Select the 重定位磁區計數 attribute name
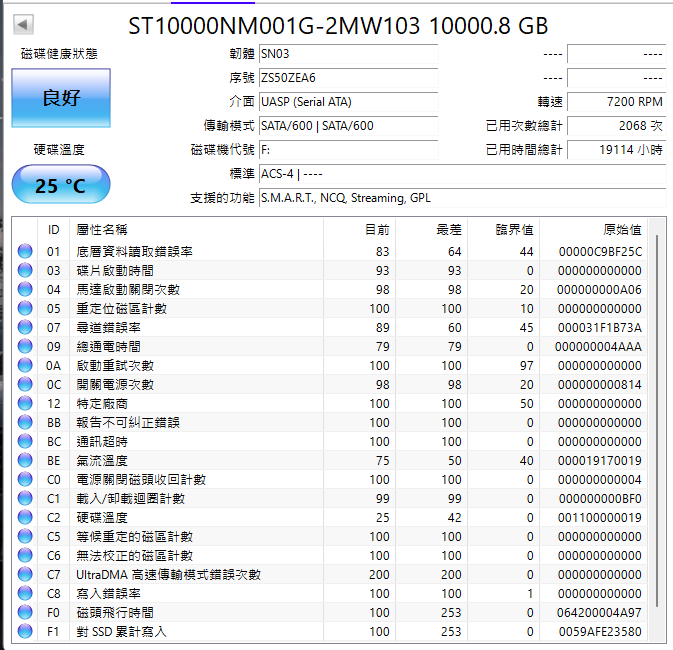 tap(121, 308)
